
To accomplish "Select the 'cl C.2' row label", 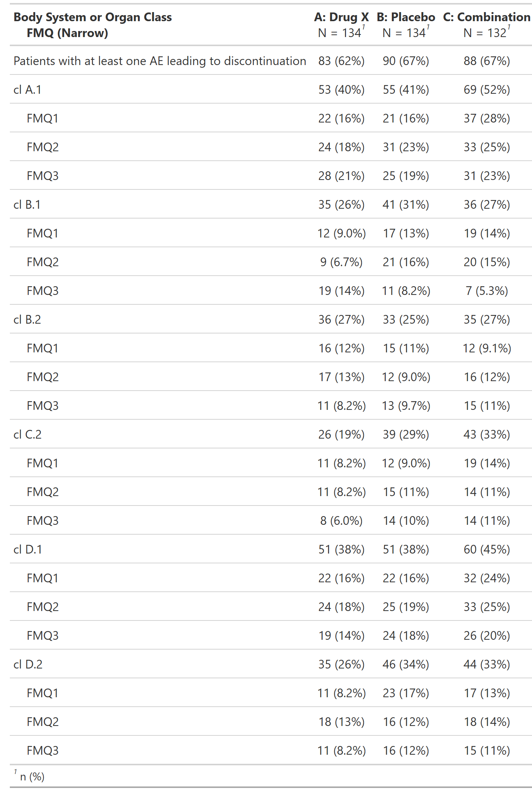I will pos(28,434).
